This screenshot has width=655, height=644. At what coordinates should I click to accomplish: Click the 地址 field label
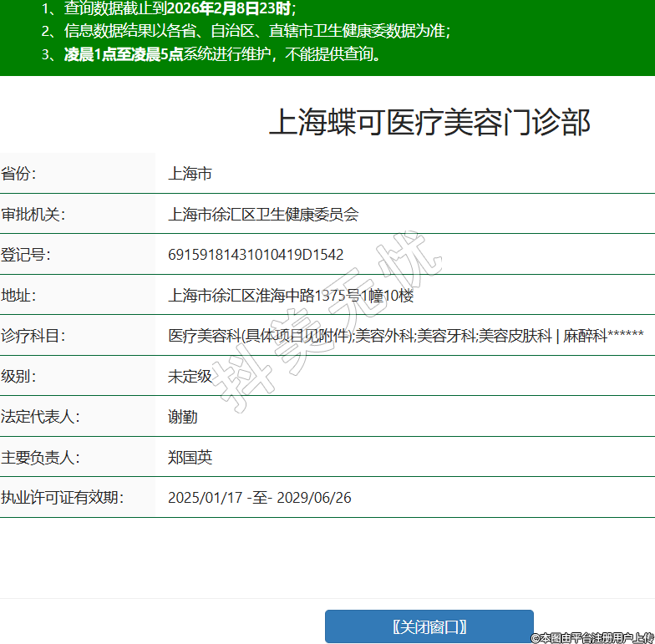coord(19,296)
